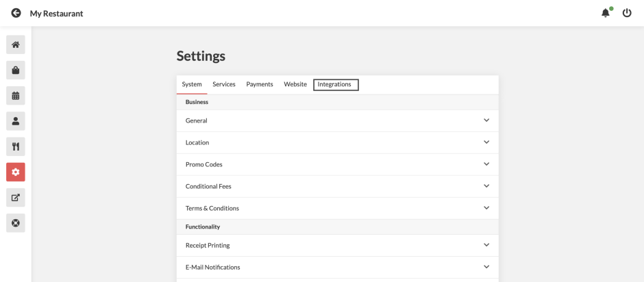Switch to the Integrations tab

click(x=336, y=85)
